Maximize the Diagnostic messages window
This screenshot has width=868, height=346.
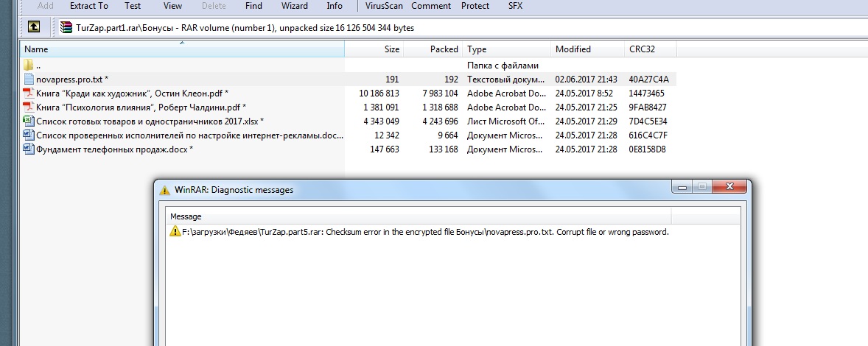702,188
